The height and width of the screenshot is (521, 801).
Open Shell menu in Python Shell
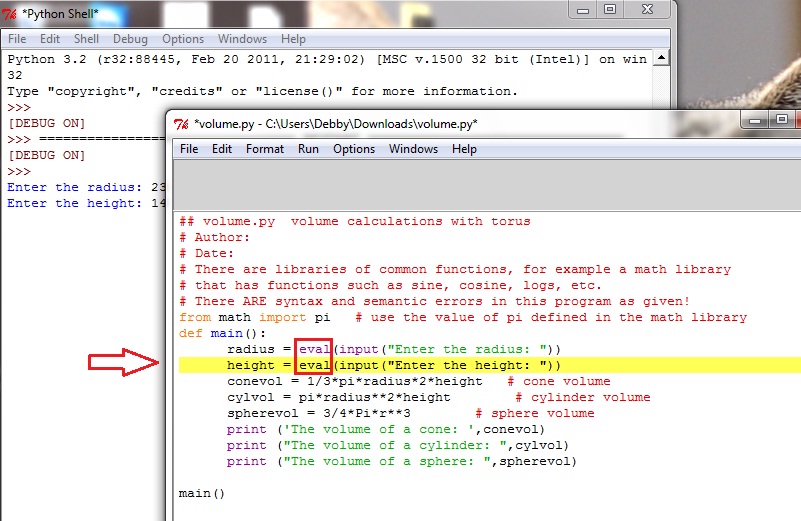86,39
